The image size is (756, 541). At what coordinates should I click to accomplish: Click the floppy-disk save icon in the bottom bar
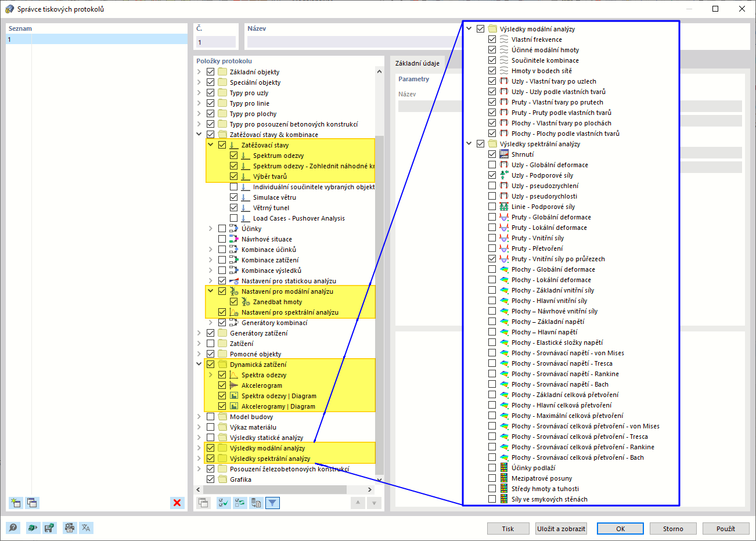[x=49, y=528]
